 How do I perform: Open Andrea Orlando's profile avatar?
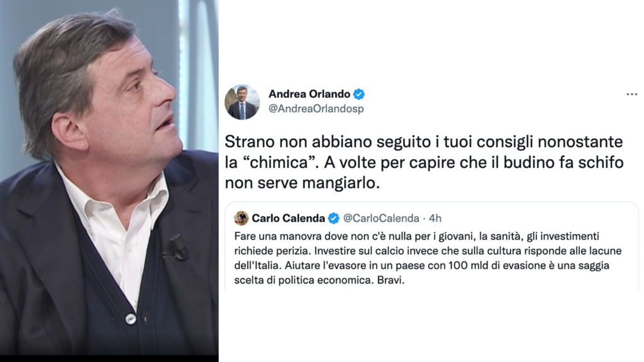coord(242,102)
